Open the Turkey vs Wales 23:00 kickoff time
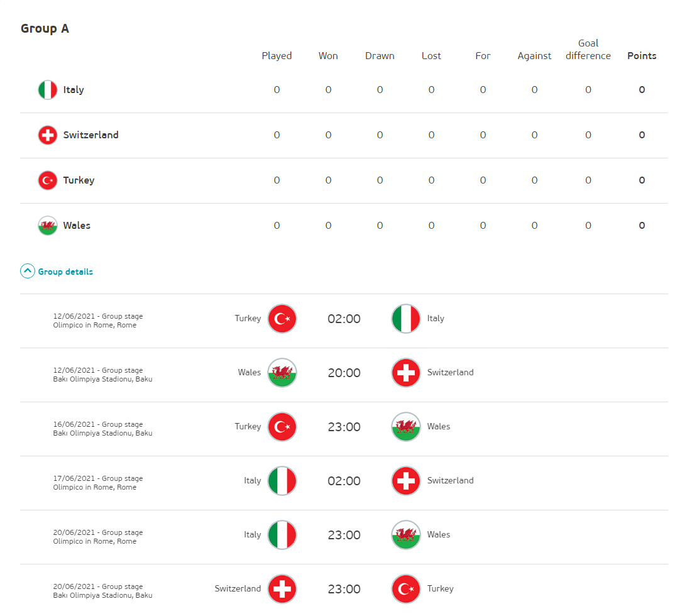The width and height of the screenshot is (687, 616). (344, 427)
